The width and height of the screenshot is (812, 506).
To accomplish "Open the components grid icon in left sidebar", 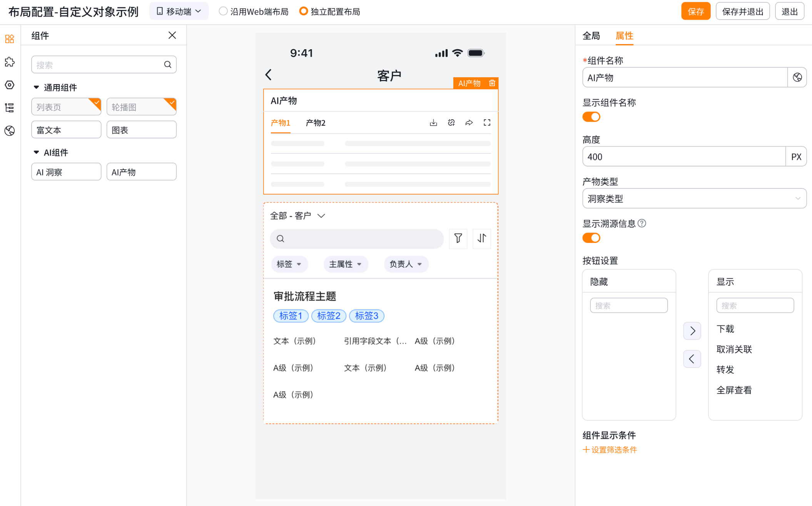I will click(10, 39).
